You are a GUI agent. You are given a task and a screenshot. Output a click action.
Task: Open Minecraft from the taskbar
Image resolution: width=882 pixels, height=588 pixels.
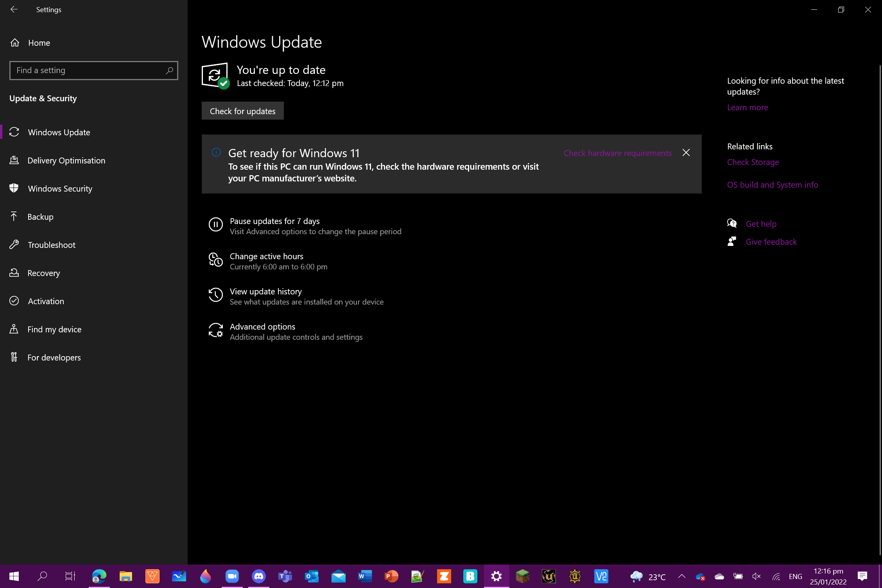pos(523,576)
